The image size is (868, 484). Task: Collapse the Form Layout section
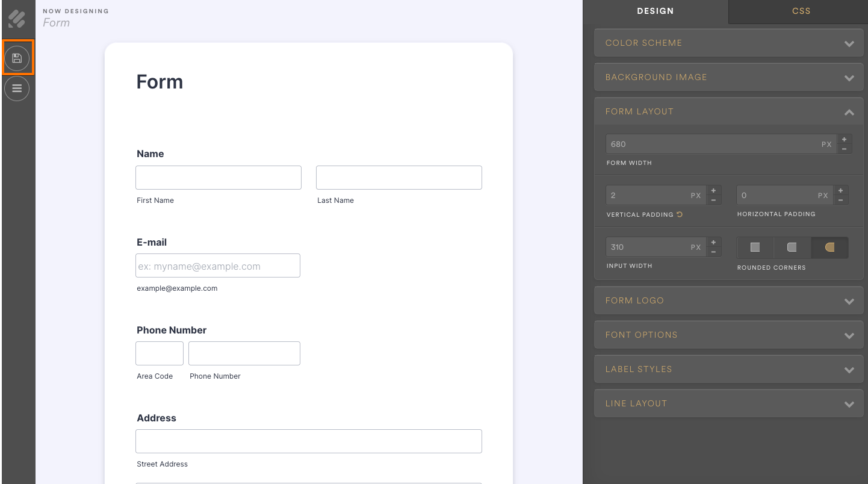pyautogui.click(x=728, y=112)
